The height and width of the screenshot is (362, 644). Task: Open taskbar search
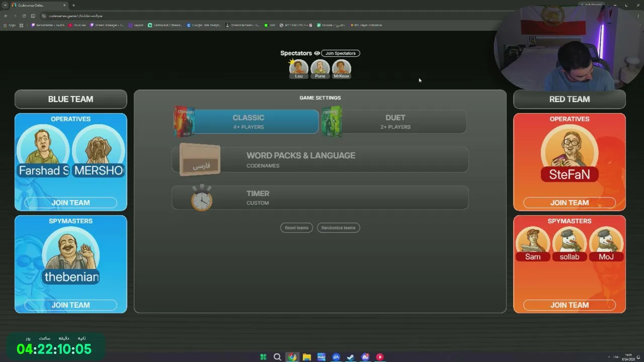[x=277, y=357]
